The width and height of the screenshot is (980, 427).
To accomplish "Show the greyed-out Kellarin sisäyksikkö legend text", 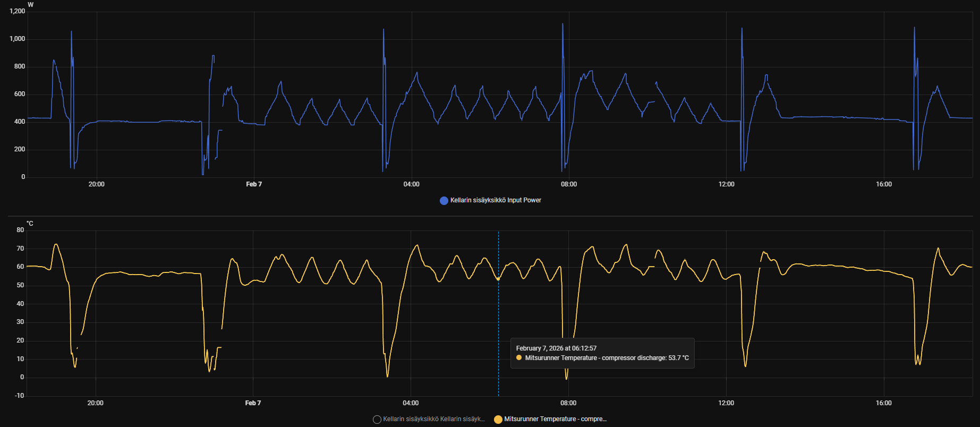I will pos(433,419).
